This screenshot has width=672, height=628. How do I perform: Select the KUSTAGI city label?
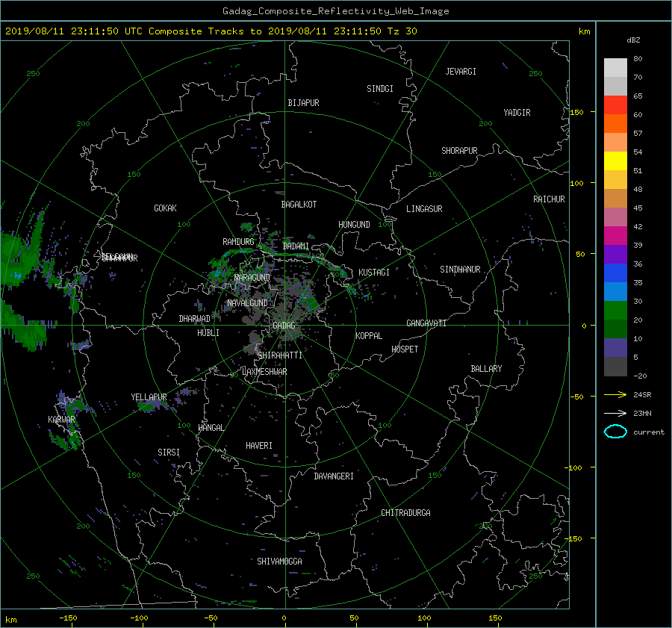tap(374, 273)
